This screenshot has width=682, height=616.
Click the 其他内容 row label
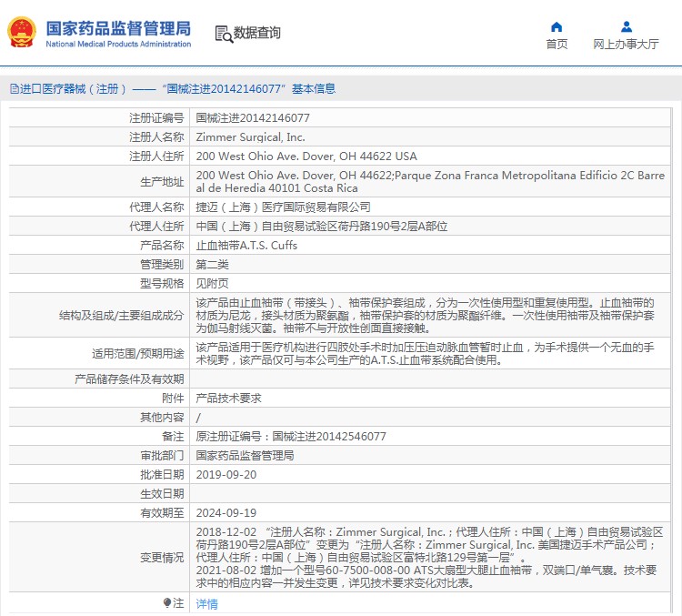click(x=162, y=418)
